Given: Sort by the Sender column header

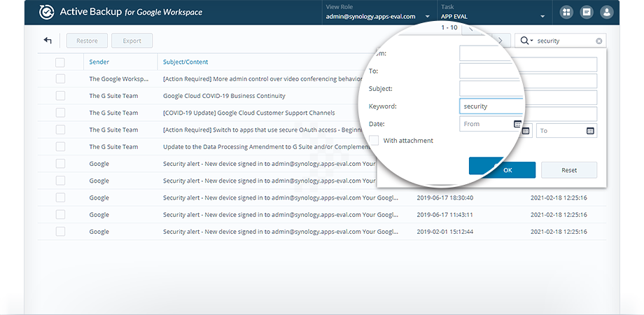Looking at the screenshot, I should (x=99, y=62).
